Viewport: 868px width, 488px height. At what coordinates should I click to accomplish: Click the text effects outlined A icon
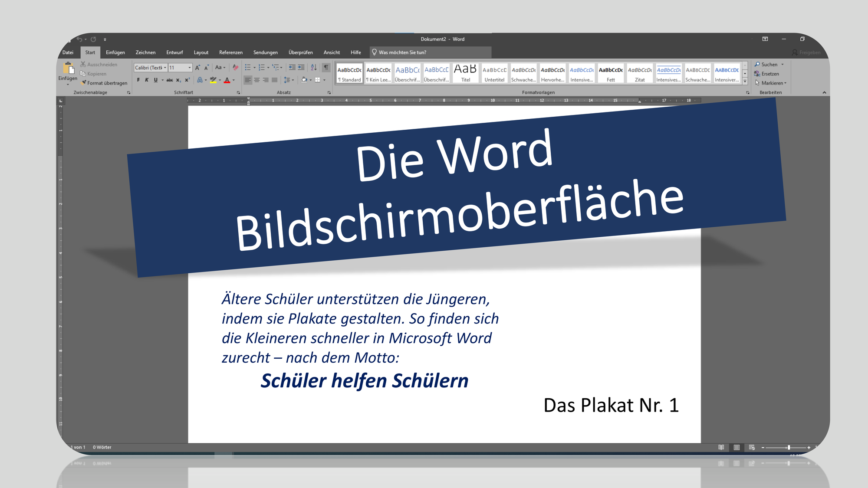pyautogui.click(x=200, y=80)
